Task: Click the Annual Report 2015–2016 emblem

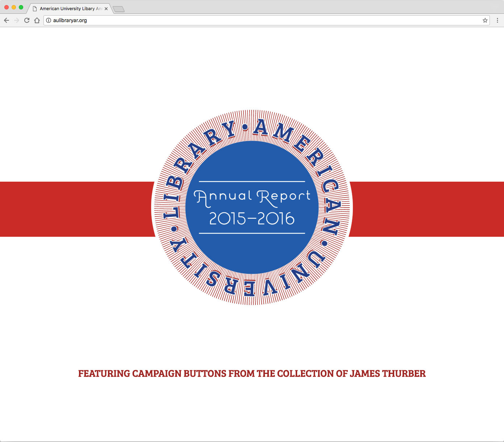Action: tap(252, 207)
